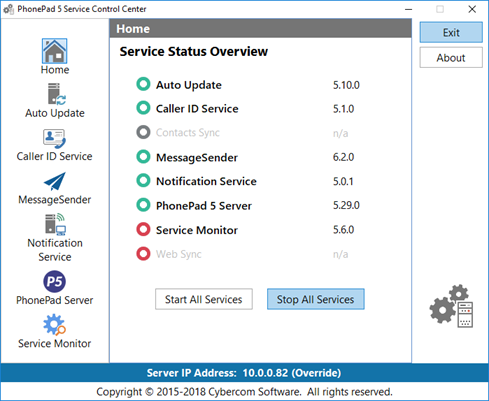Screen dimensions: 489x401
Task: Open the Home sidebar icon
Action: tap(54, 51)
